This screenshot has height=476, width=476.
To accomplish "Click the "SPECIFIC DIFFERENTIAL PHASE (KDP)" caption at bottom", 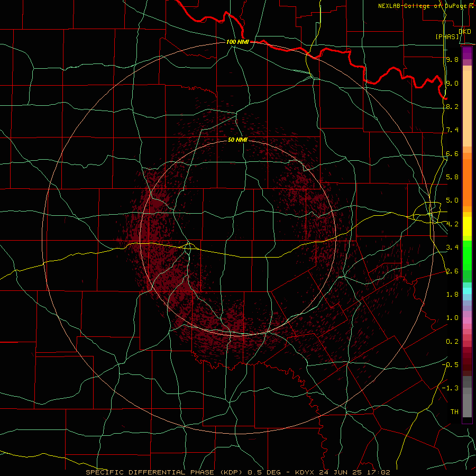I will [x=163, y=472].
